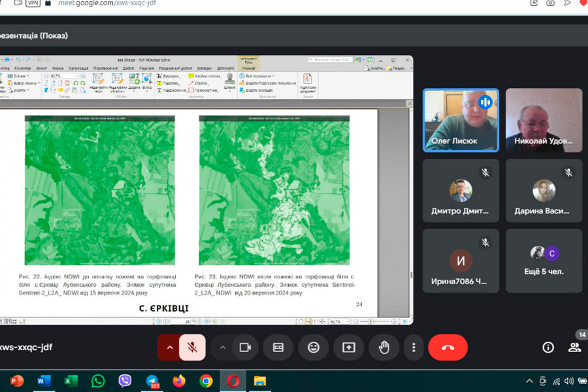The image size is (588, 392).
Task: Open the zoom percentage dropdown in PDF editor
Action: [x=76, y=76]
